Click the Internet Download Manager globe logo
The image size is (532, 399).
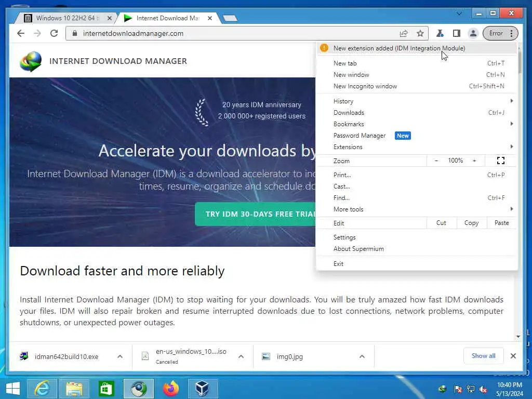[x=31, y=61]
